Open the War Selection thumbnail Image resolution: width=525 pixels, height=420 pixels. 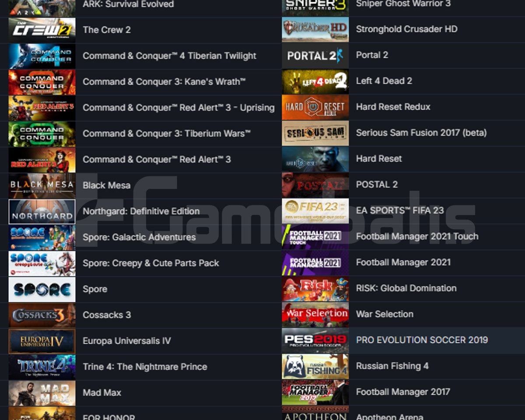tap(315, 314)
